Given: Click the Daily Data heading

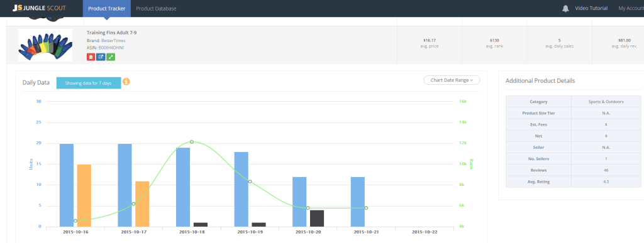Looking at the screenshot, I should pos(36,83).
